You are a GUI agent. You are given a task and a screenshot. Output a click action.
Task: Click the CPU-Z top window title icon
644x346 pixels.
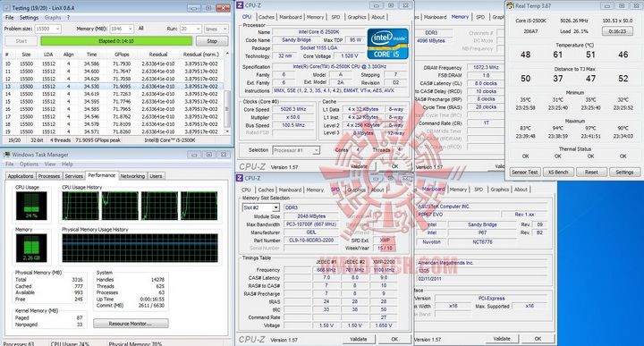(240, 5)
